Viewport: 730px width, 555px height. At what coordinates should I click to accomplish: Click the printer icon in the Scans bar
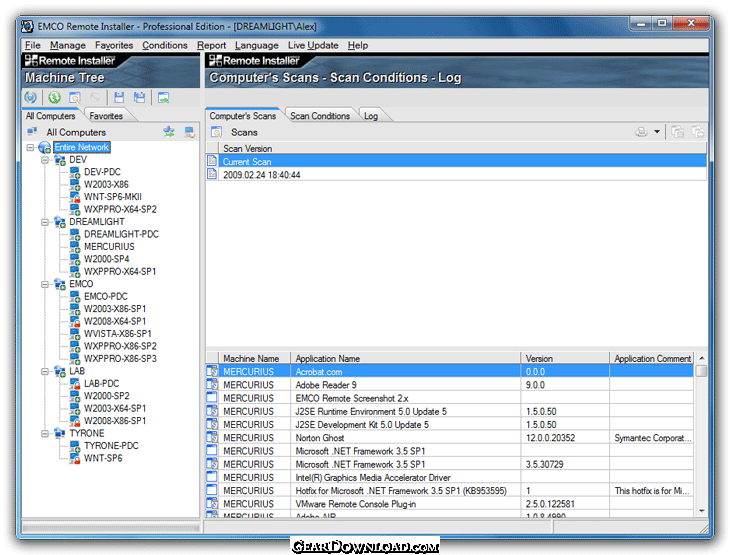pos(642,132)
